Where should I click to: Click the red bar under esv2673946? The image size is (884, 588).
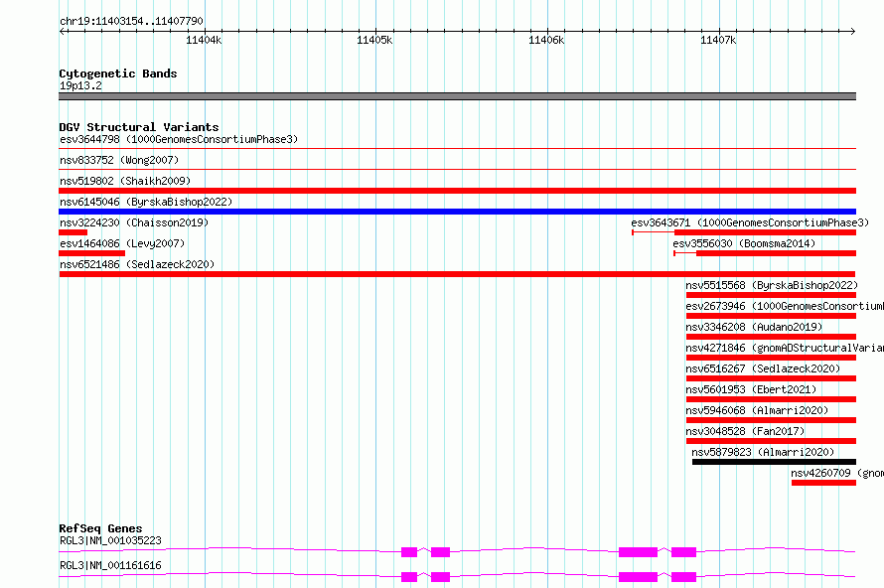click(x=771, y=316)
